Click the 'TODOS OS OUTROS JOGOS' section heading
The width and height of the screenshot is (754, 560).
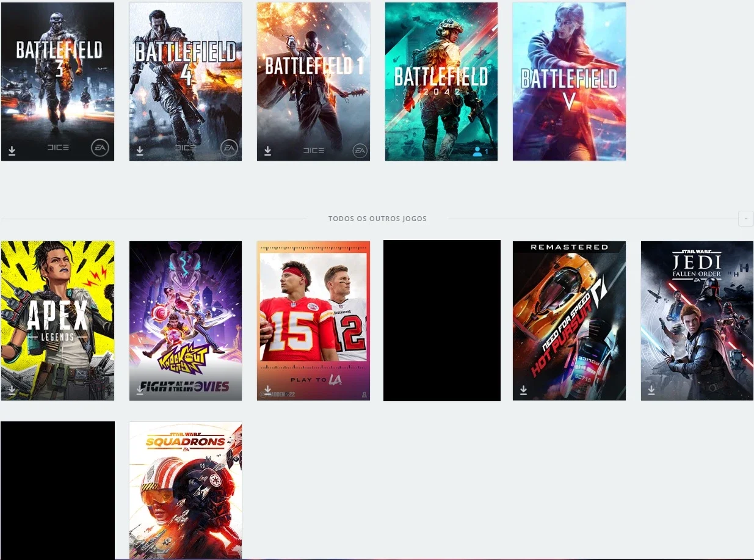[377, 219]
